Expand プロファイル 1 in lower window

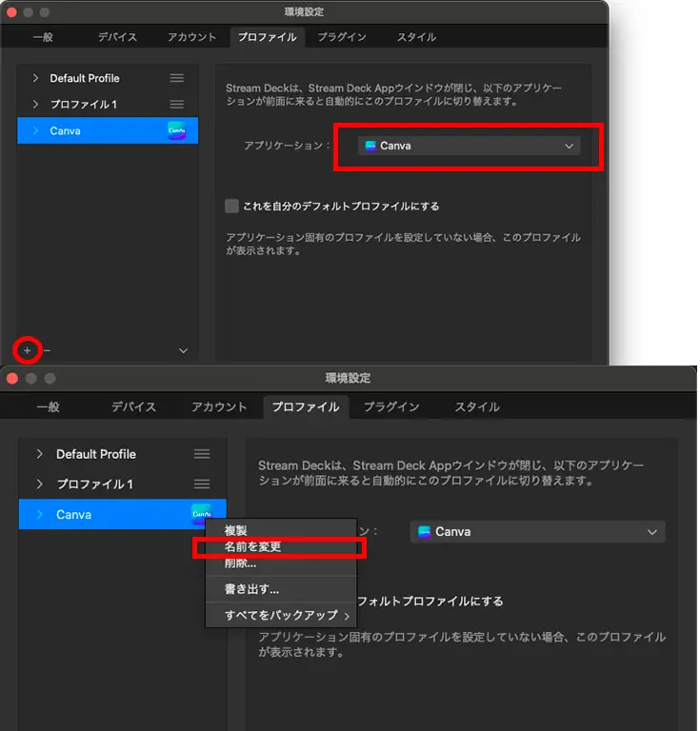coord(40,484)
